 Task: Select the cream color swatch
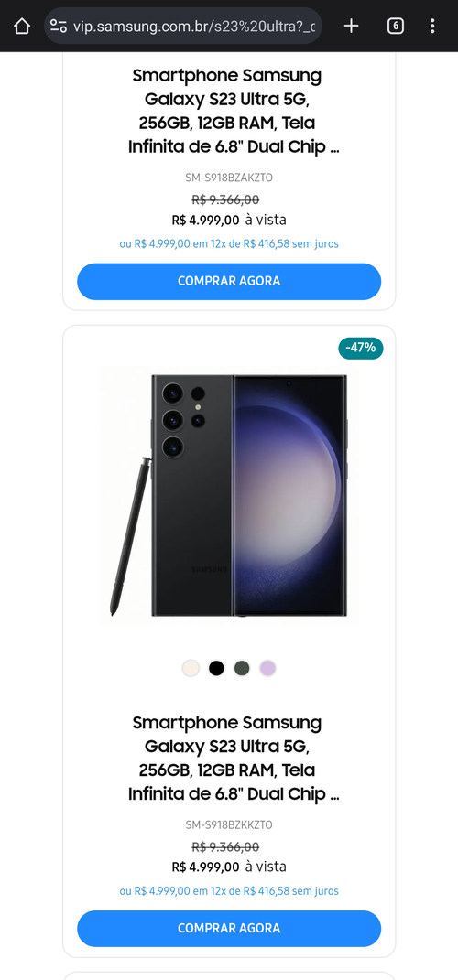pos(191,668)
